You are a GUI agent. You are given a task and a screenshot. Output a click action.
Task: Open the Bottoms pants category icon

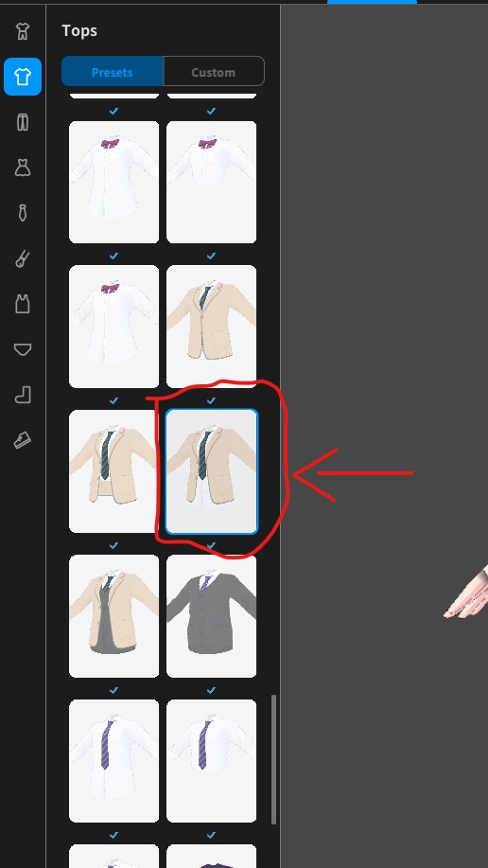22,122
